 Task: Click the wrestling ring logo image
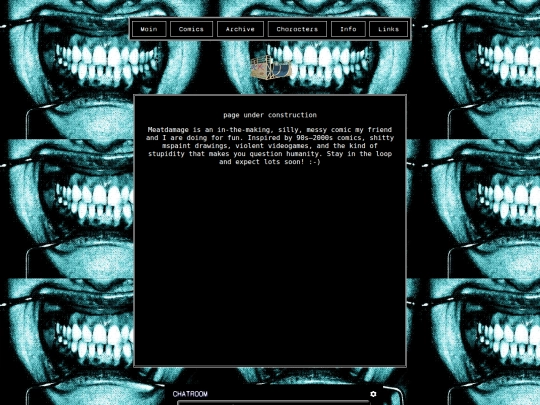click(x=271, y=68)
